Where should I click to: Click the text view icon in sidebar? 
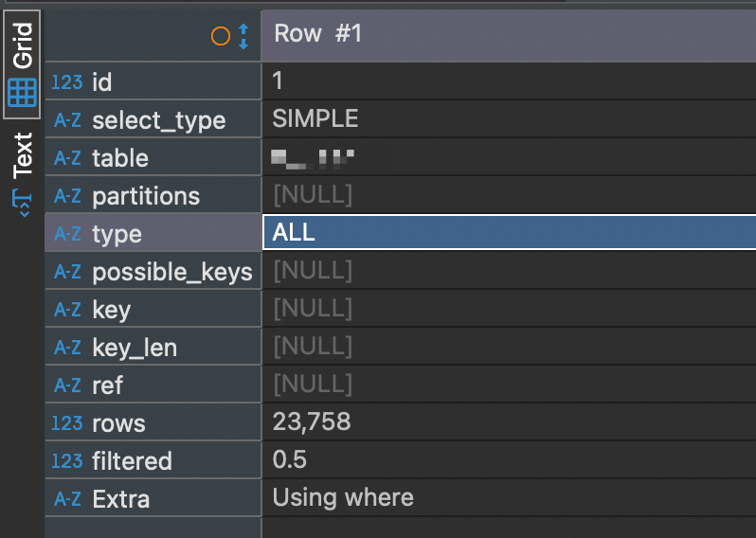(22, 203)
